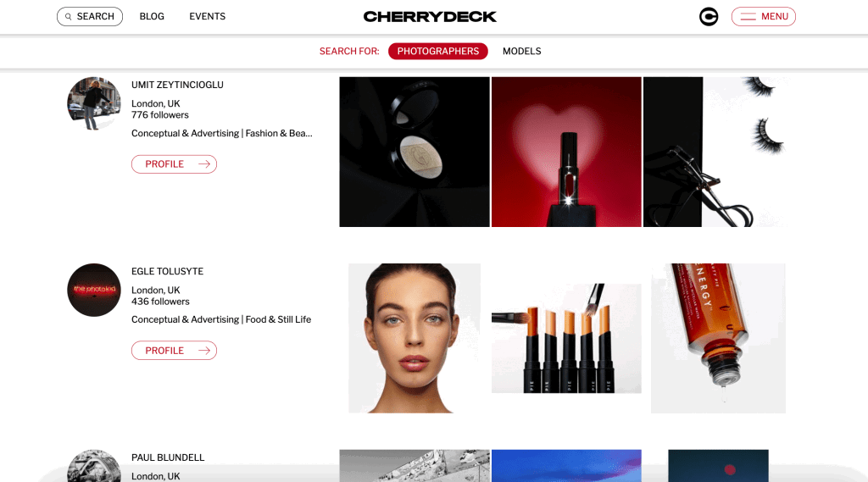
Task: Open Paul Blundell's name link
Action: pyautogui.click(x=168, y=457)
